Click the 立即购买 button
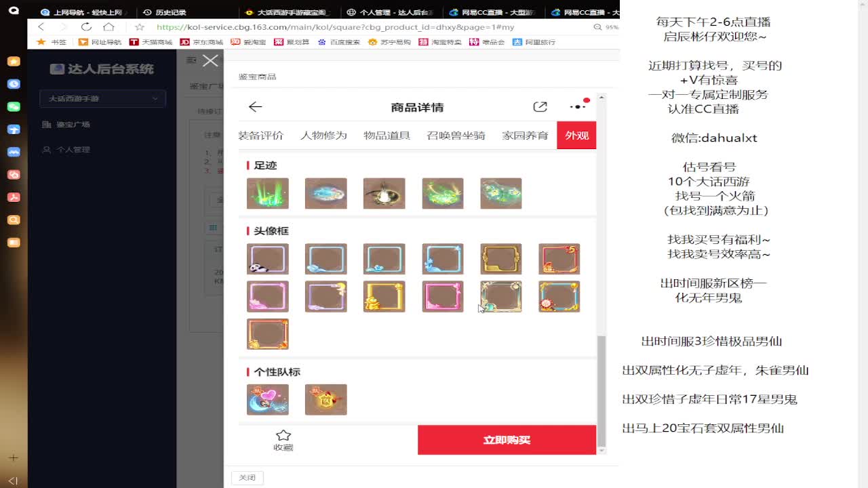This screenshot has width=868, height=488. (x=507, y=440)
